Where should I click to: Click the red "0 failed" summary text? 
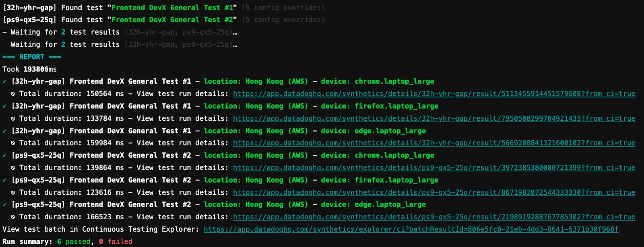coord(116,242)
